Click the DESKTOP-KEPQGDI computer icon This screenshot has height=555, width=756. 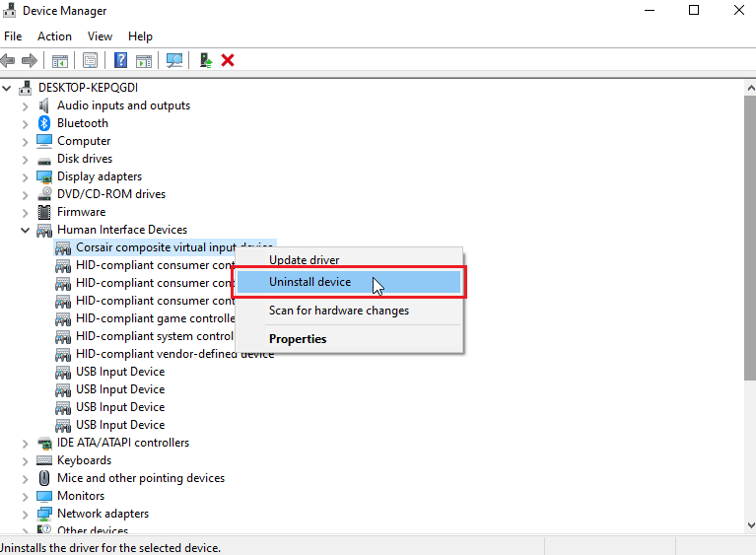(26, 88)
